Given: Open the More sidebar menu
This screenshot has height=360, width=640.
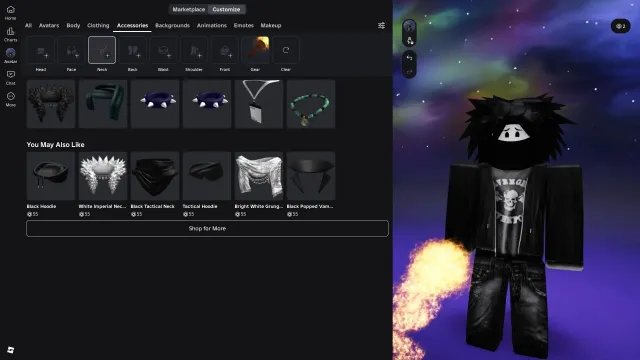Looking at the screenshot, I should pyautogui.click(x=11, y=99).
